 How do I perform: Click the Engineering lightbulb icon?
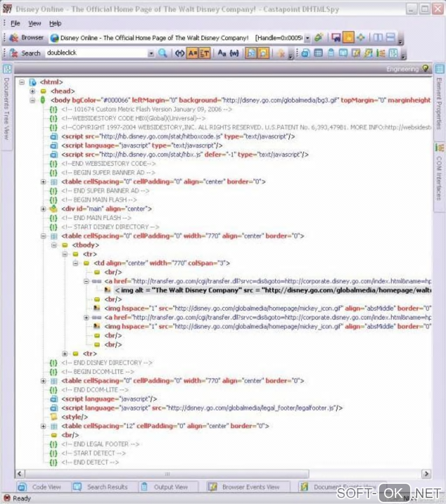pos(426,69)
